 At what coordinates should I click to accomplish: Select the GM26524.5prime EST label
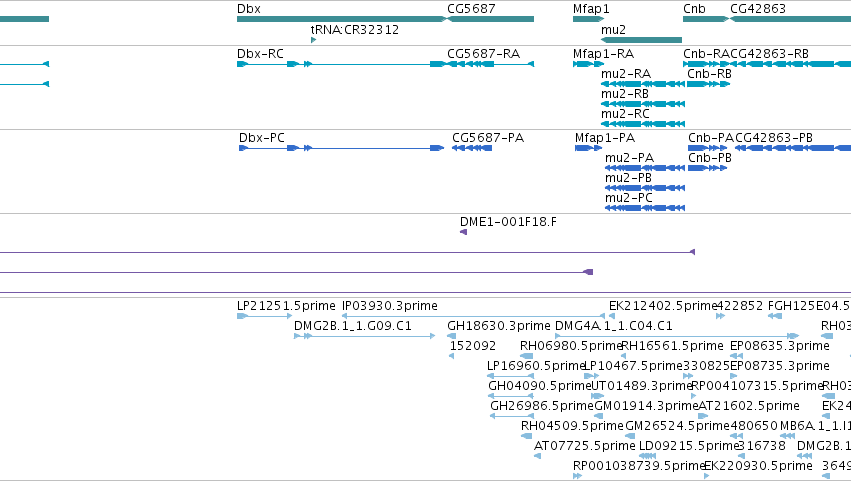click(x=677, y=427)
